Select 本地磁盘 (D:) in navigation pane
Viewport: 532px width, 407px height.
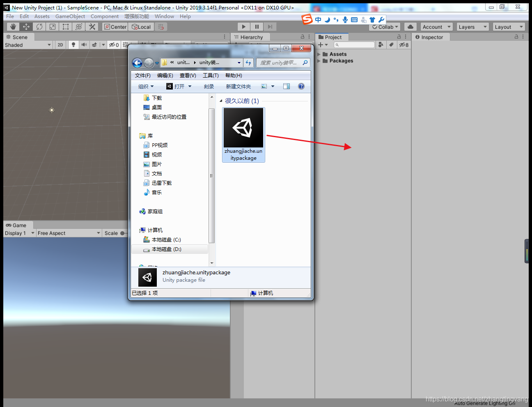point(170,249)
